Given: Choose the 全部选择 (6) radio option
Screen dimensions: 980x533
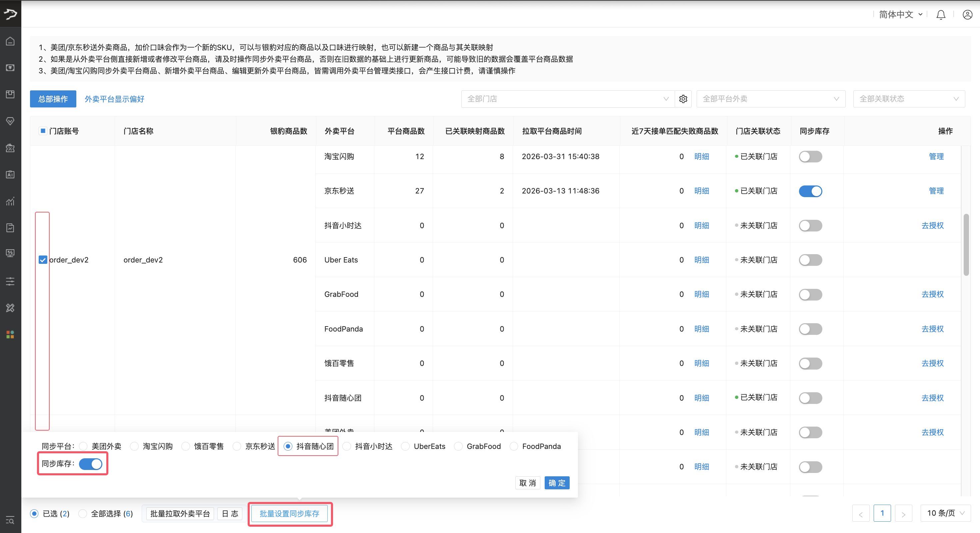Looking at the screenshot, I should (83, 514).
